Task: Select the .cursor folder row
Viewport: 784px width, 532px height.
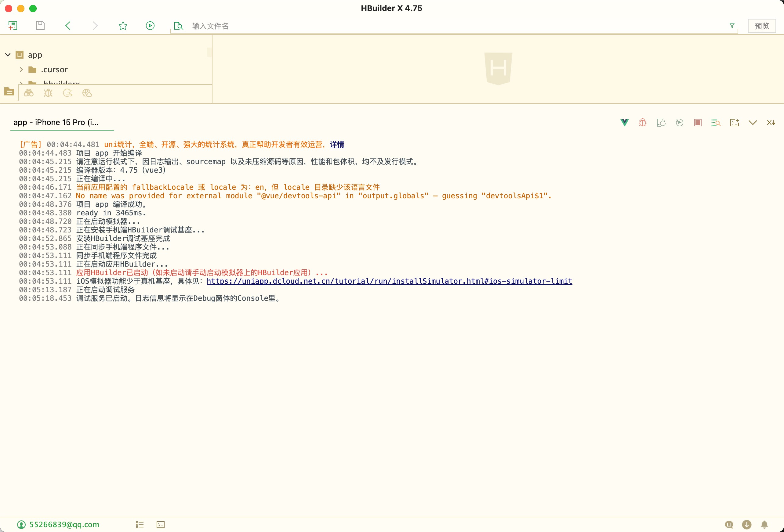Action: 106,70
